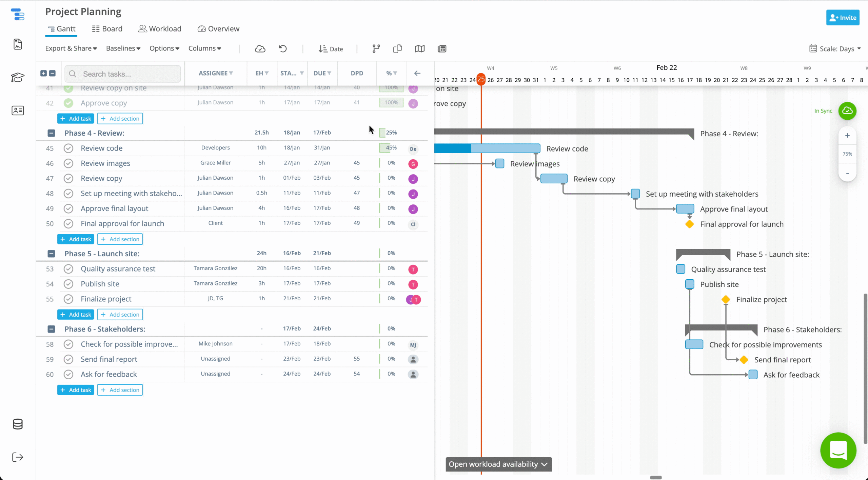
Task: Click the Undo icon in toolbar
Action: 283,48
